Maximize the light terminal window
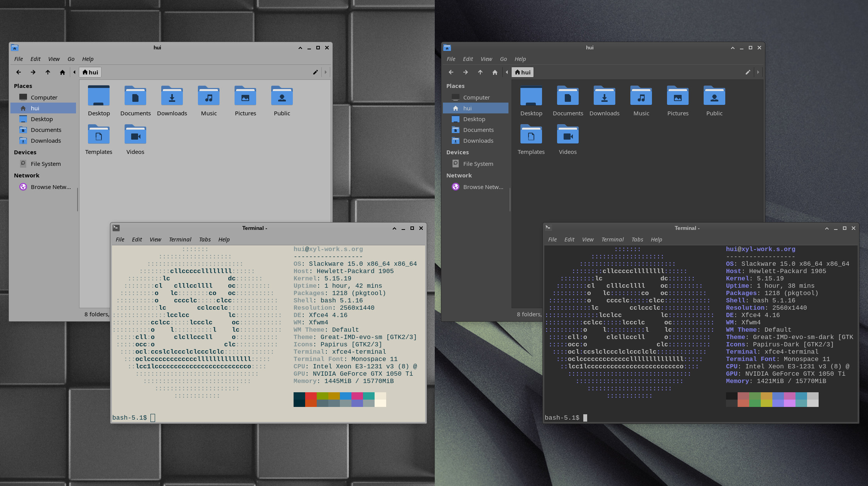The image size is (868, 486). click(x=412, y=228)
